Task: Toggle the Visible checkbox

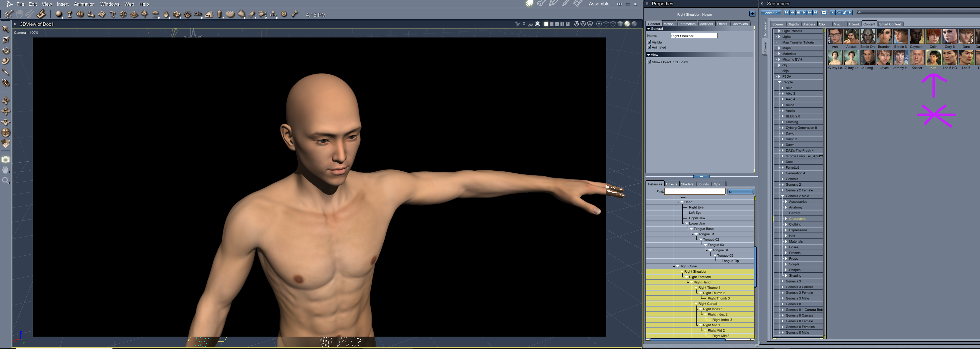Action: pos(650,42)
